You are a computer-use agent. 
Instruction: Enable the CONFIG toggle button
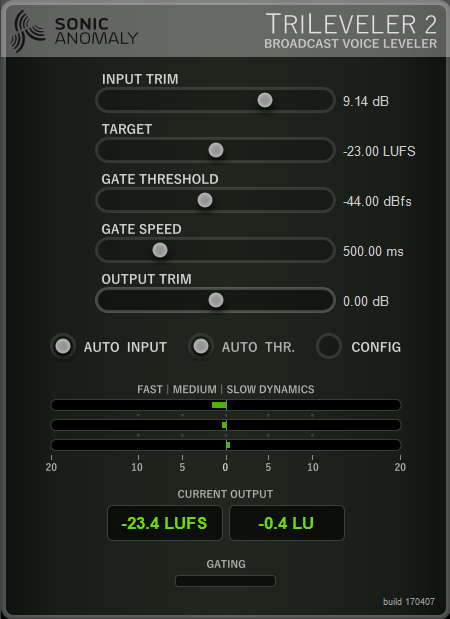point(329,346)
